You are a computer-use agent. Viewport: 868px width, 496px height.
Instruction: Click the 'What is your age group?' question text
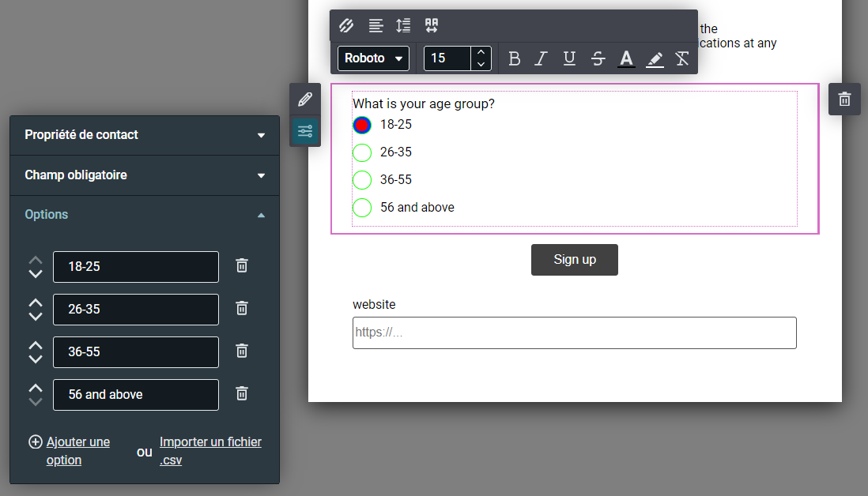(424, 104)
